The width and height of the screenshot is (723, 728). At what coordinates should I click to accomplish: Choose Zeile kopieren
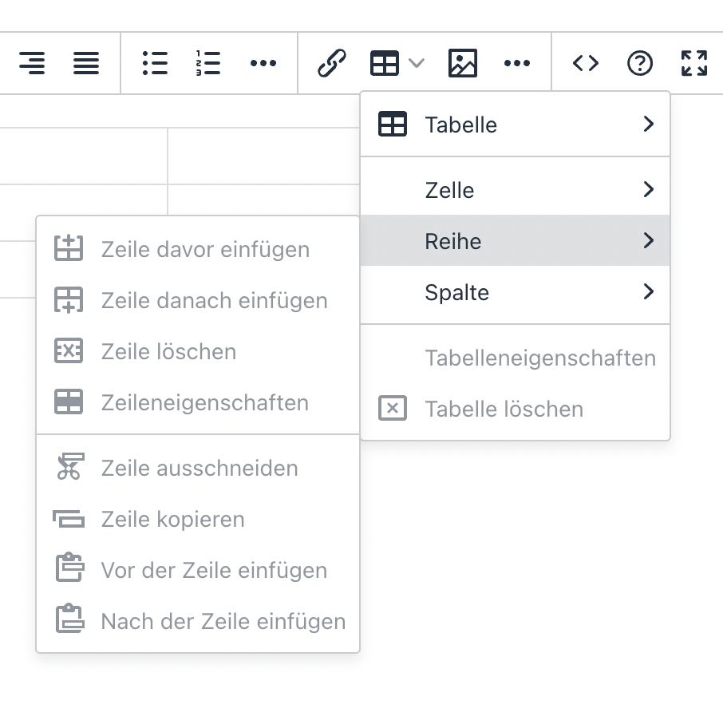click(198, 519)
